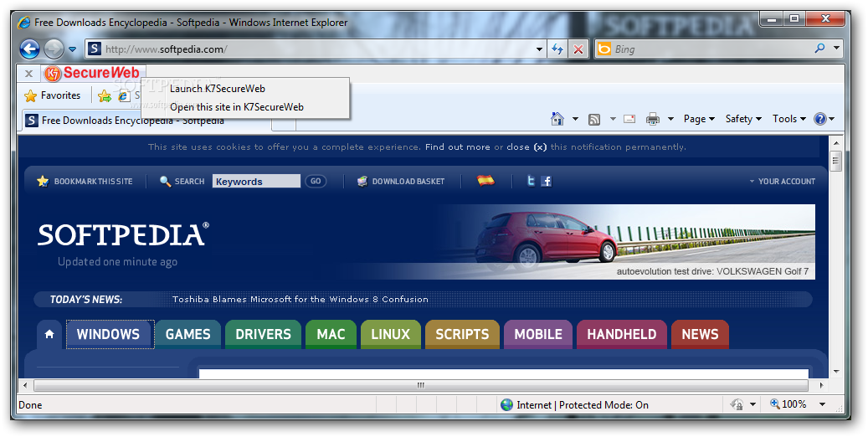This screenshot has height=437, width=868.
Task: Click the horizontal scrollbar right arrow
Action: coord(821,385)
